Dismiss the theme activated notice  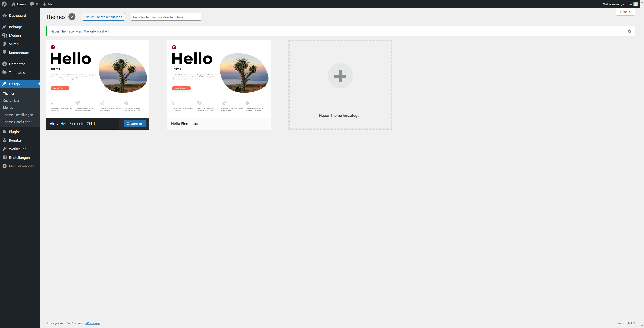coord(629,31)
